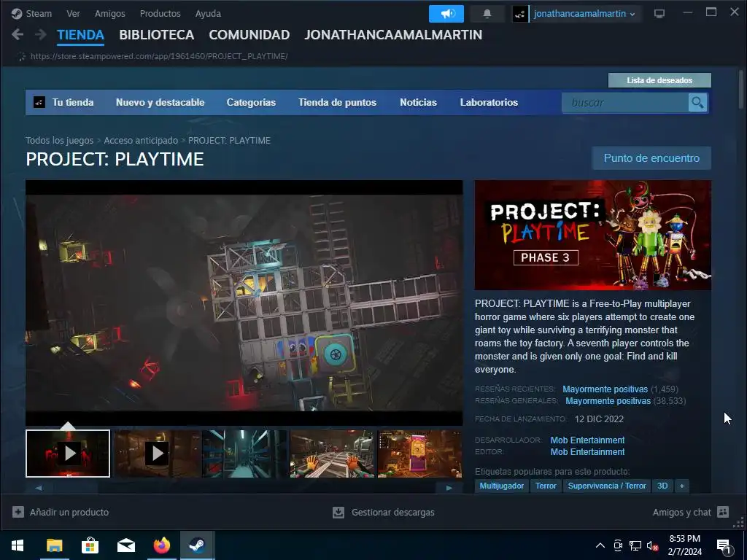Click the store URL address text
The width and height of the screenshot is (747, 560).
point(158,56)
